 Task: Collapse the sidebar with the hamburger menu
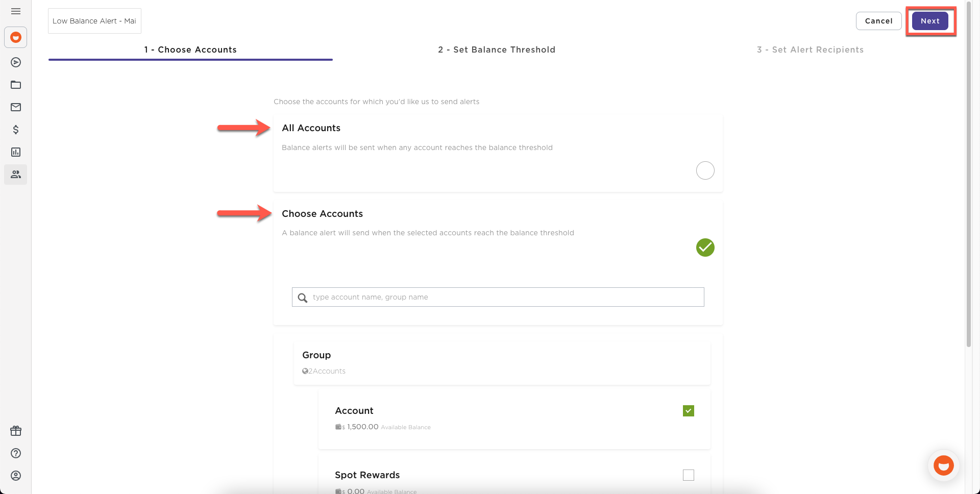[x=15, y=11]
